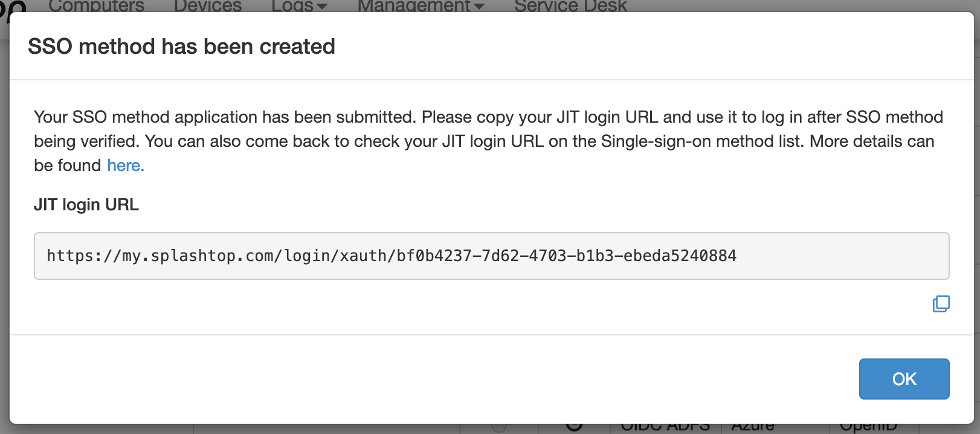Select the Azure table cell
This screenshot has height=434, width=980.
(x=753, y=428)
